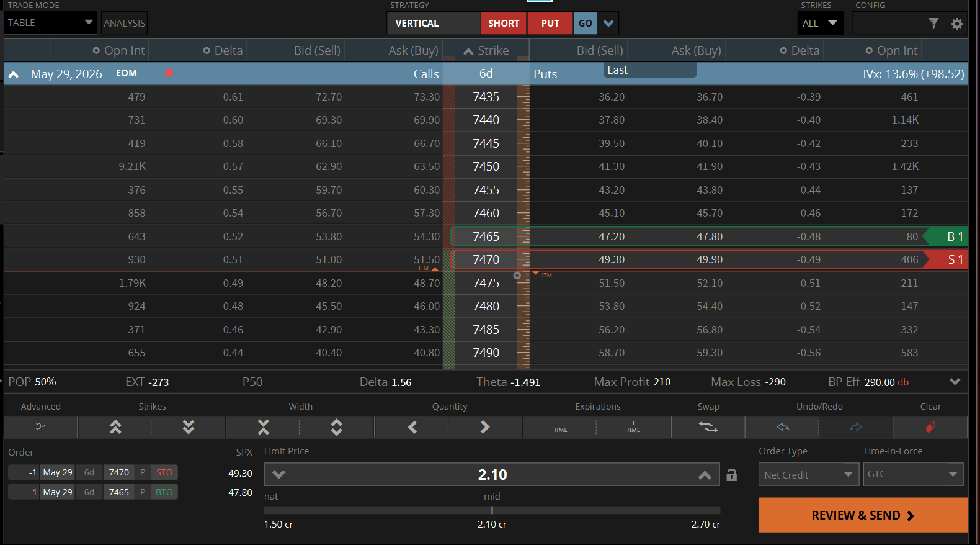Click the -1 quantity of 7470 leg

pos(24,472)
